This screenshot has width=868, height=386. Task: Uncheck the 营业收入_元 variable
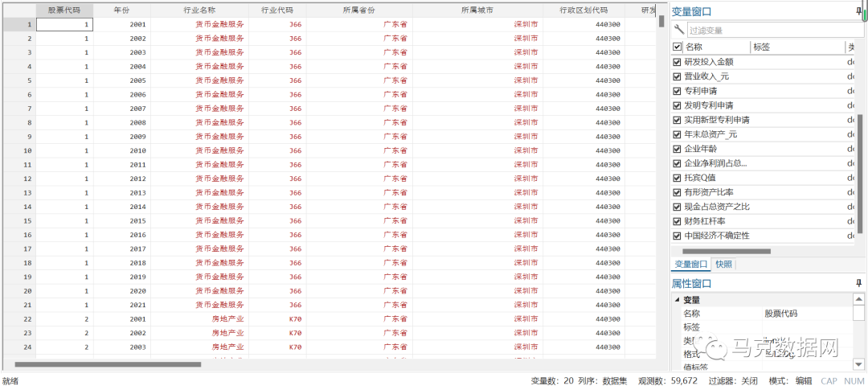[677, 76]
